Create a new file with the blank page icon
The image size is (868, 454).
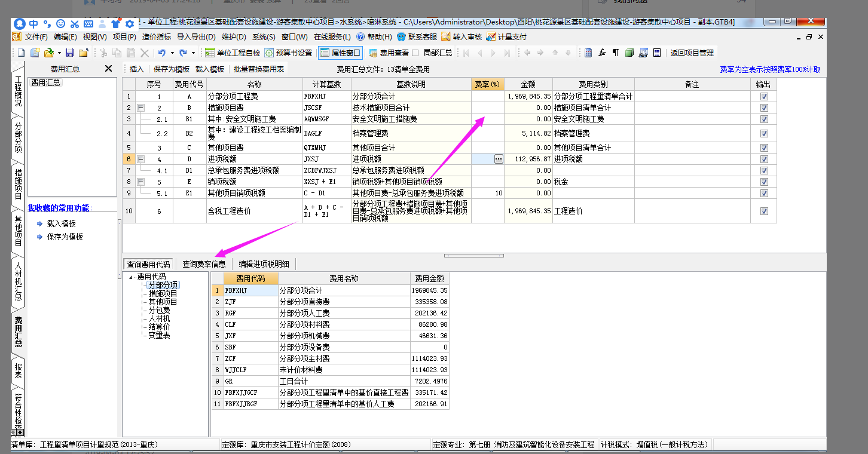pyautogui.click(x=21, y=53)
